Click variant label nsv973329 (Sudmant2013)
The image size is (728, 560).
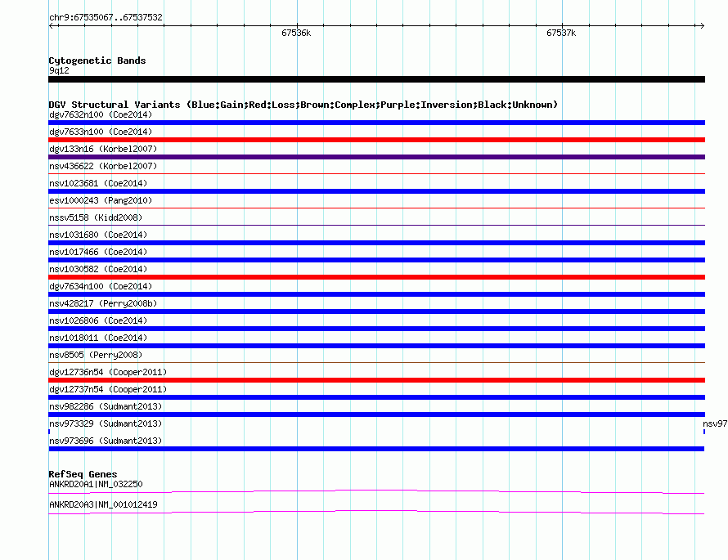tap(106, 423)
